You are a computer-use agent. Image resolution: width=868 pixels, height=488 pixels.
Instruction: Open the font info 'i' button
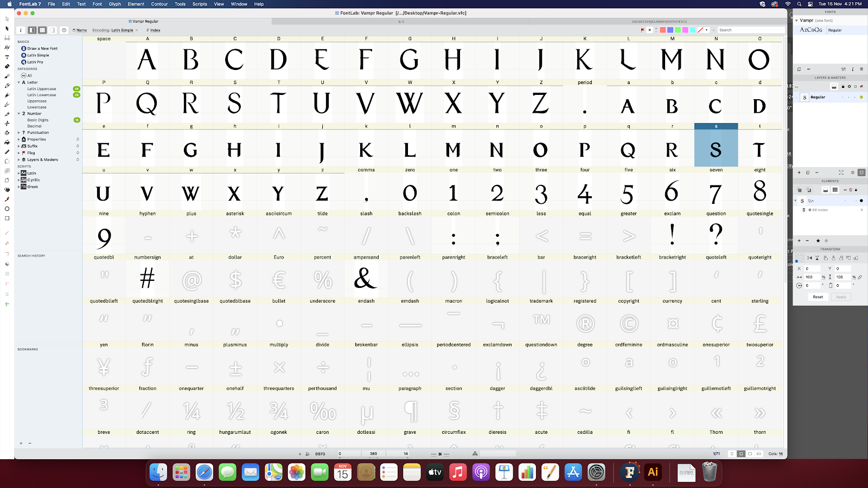[x=21, y=30]
